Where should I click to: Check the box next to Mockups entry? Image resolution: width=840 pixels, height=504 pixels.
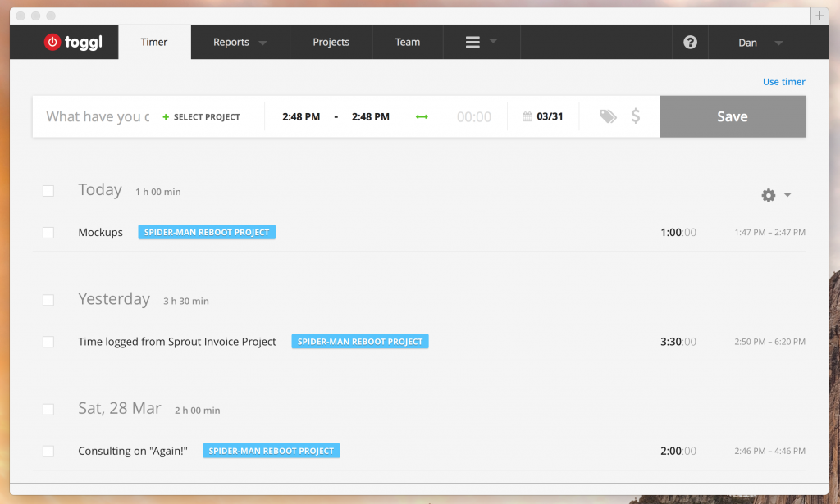point(48,232)
